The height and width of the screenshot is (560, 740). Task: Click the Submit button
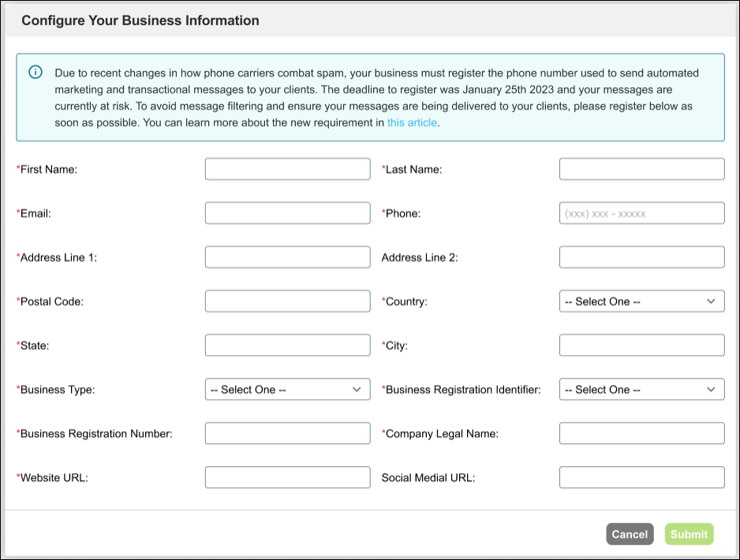coord(688,534)
